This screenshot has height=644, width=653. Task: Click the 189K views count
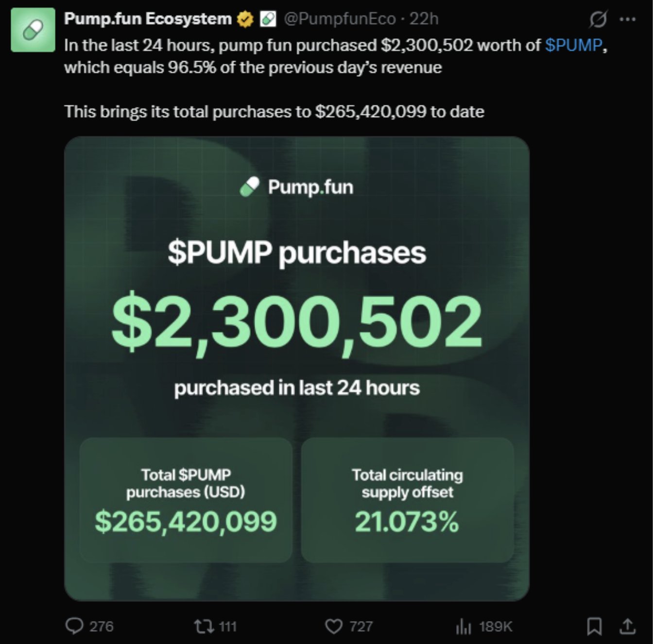pyautogui.click(x=496, y=627)
